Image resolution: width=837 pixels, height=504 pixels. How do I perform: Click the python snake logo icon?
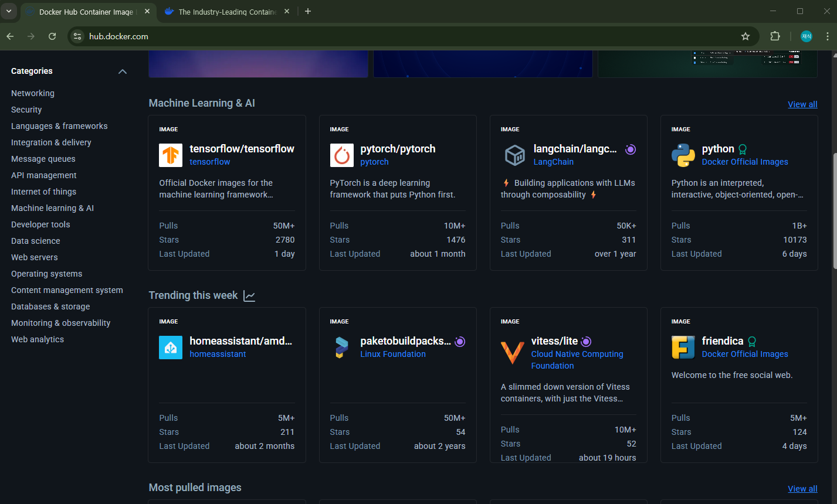coord(683,155)
